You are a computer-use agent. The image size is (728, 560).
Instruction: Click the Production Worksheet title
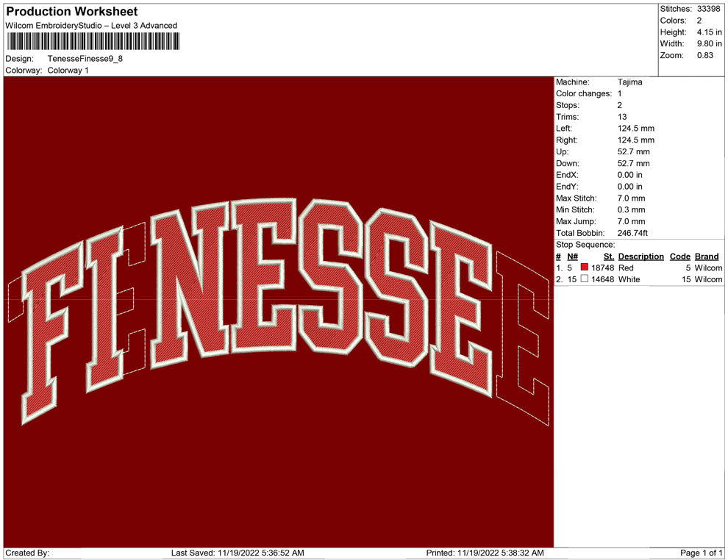(x=72, y=12)
